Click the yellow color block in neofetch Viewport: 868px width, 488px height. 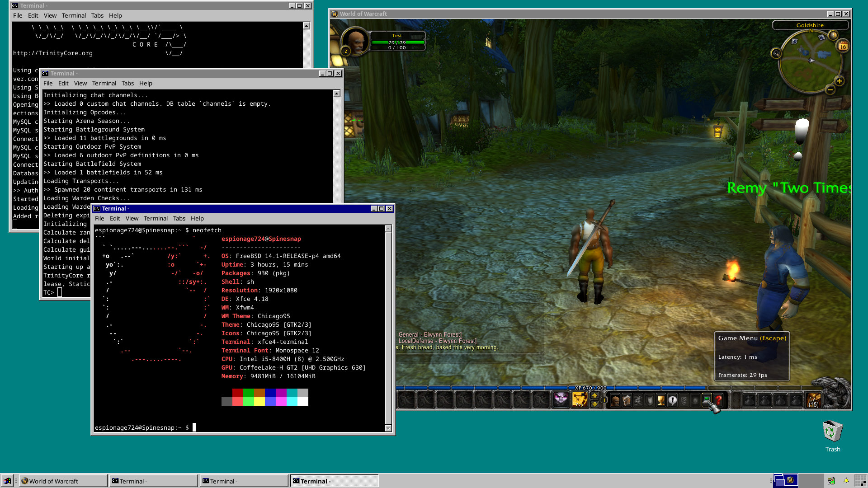[259, 401]
